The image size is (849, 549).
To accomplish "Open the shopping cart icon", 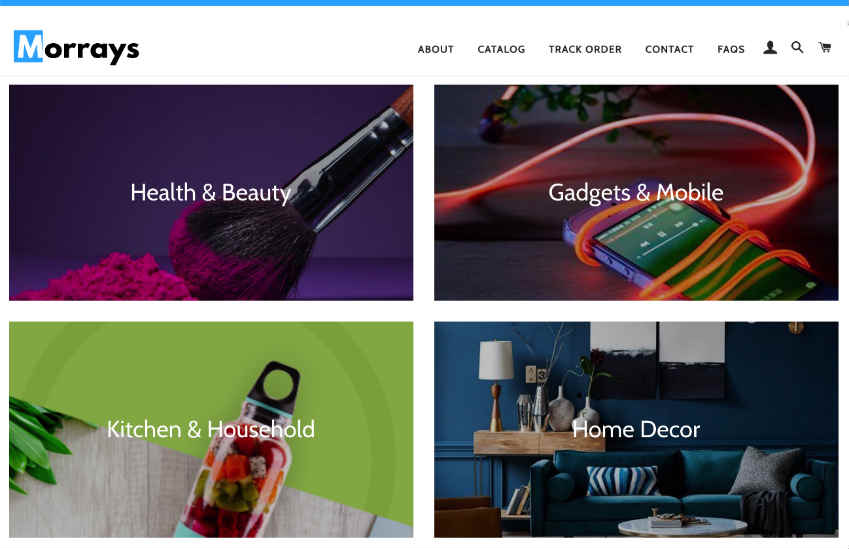I will click(x=825, y=48).
